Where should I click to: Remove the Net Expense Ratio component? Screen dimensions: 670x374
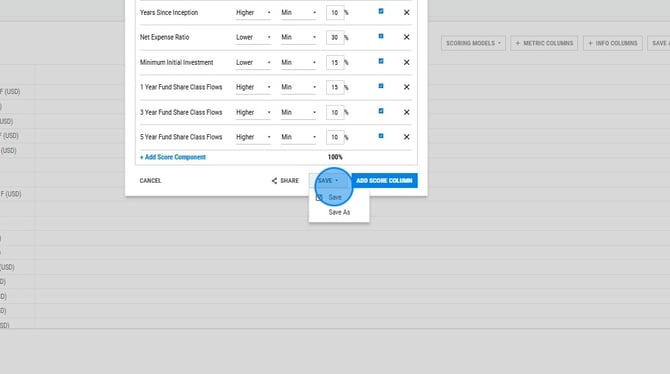406,37
